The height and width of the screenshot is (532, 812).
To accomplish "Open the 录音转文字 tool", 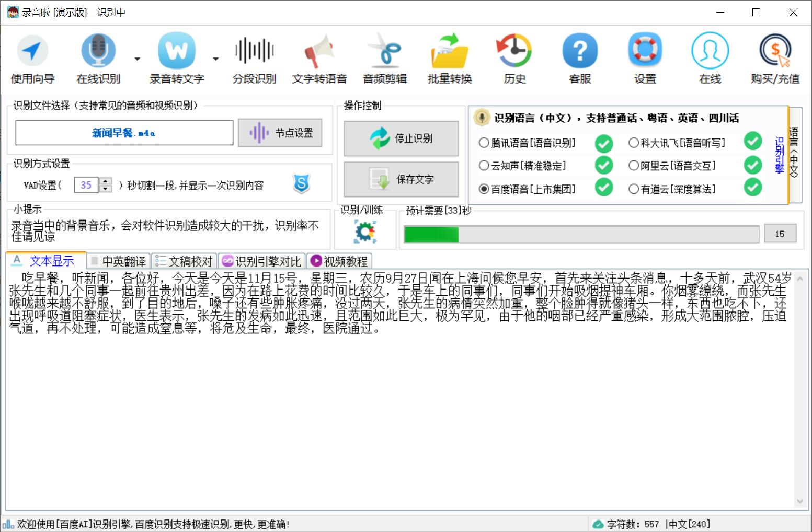I will click(177, 59).
